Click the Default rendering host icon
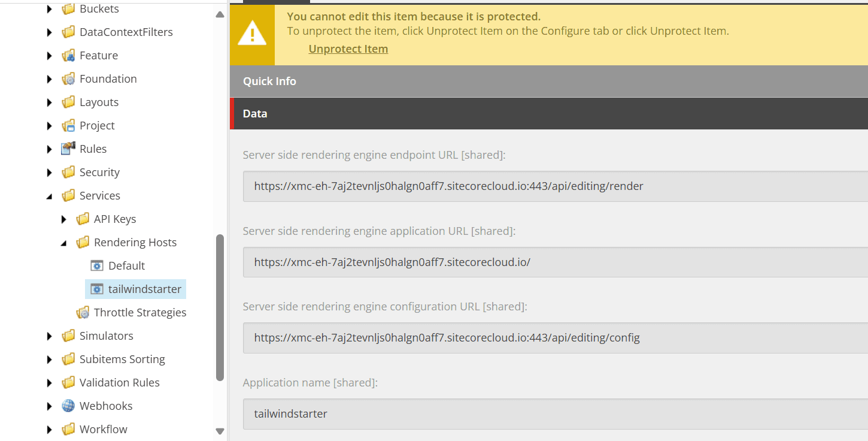The height and width of the screenshot is (441, 868). coord(97,266)
